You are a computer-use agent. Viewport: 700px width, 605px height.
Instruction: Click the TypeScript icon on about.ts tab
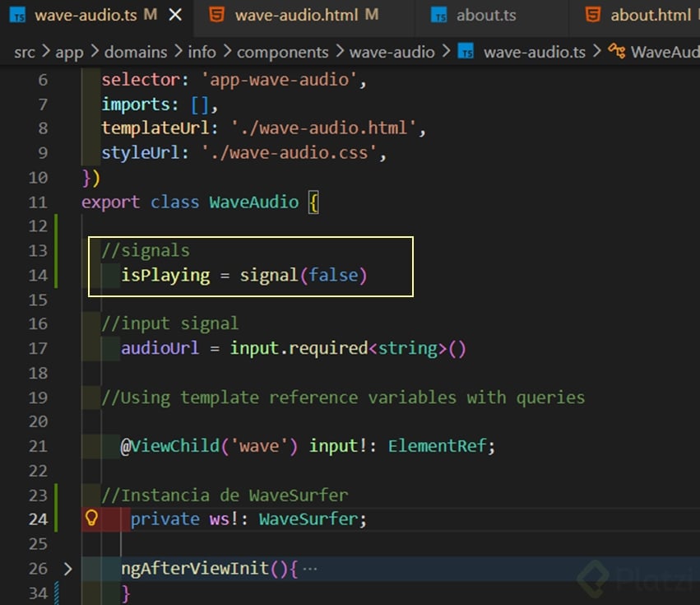439,15
